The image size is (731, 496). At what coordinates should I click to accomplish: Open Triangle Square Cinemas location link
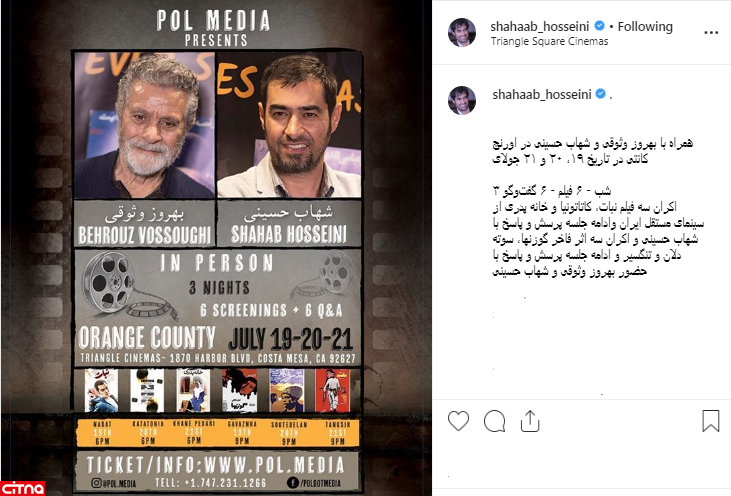pyautogui.click(x=549, y=41)
